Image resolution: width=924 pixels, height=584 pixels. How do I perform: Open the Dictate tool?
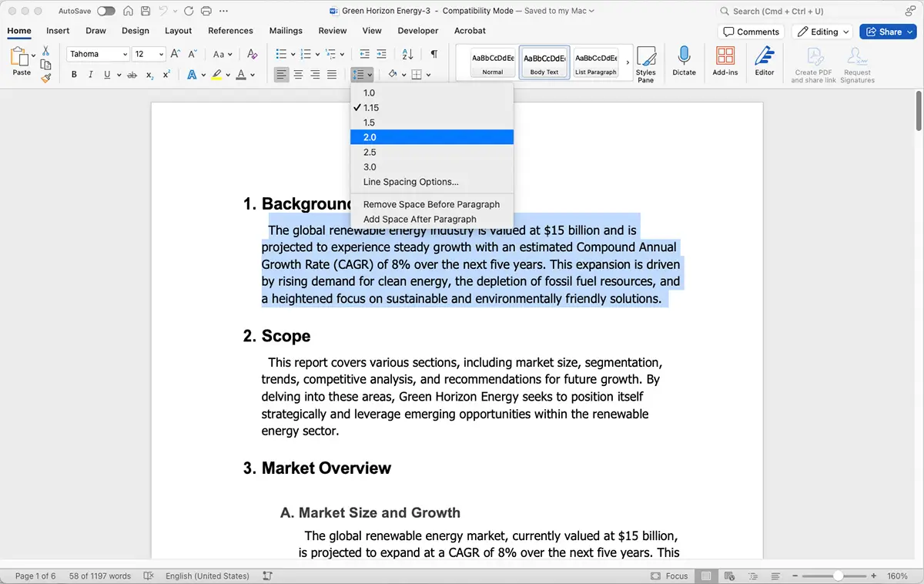coord(685,62)
